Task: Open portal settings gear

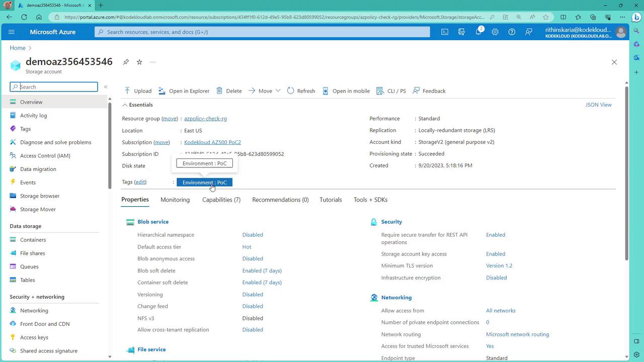Action: [x=495, y=32]
